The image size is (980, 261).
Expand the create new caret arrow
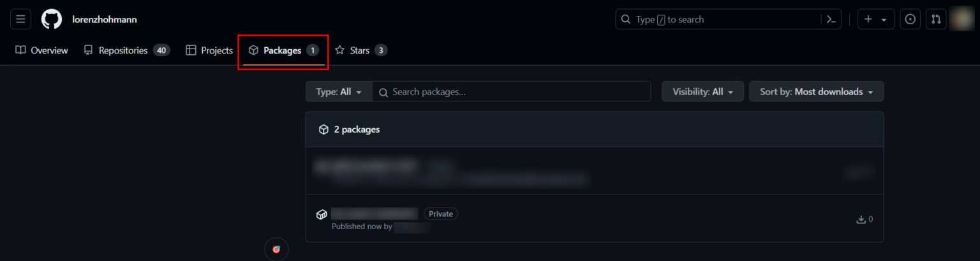(x=884, y=20)
